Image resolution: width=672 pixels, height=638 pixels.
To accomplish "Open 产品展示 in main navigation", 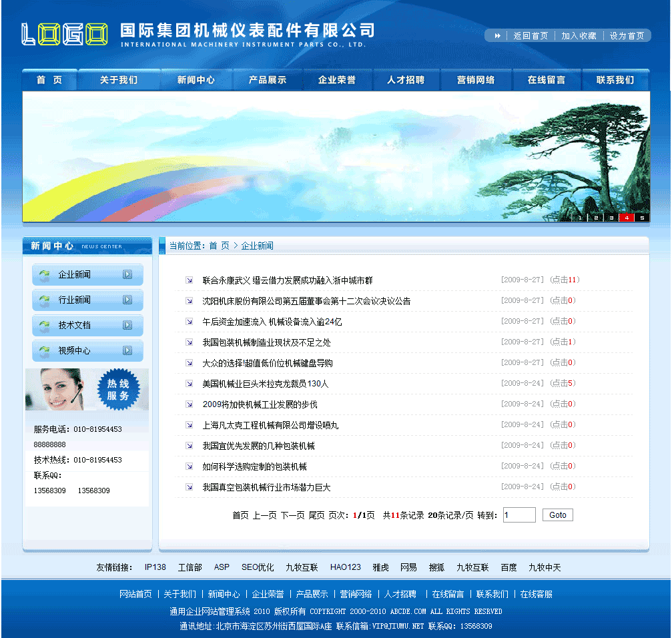I will (x=268, y=79).
